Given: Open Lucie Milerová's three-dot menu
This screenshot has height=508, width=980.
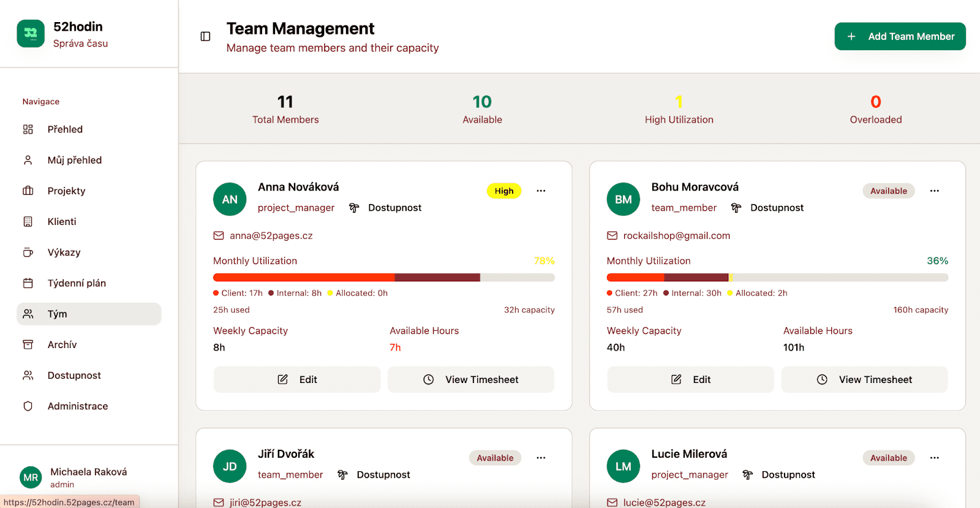Looking at the screenshot, I should point(934,458).
